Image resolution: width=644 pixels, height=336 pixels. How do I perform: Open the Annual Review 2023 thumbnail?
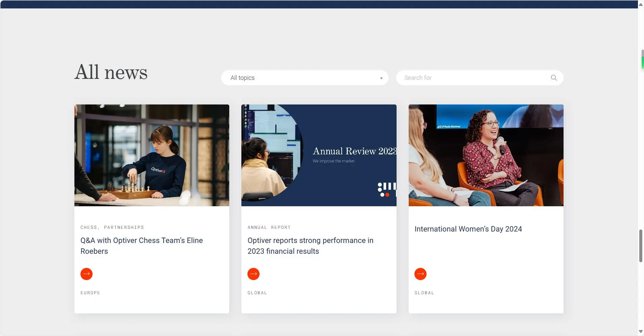coord(319,155)
